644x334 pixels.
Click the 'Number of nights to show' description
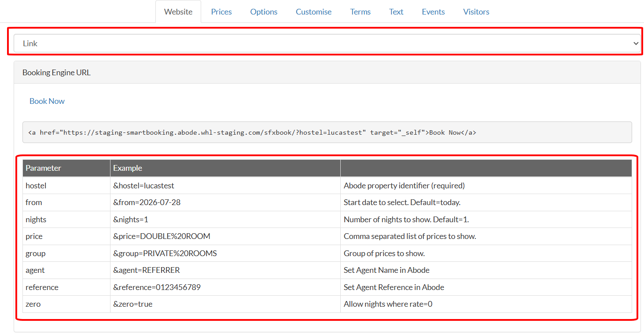(406, 220)
